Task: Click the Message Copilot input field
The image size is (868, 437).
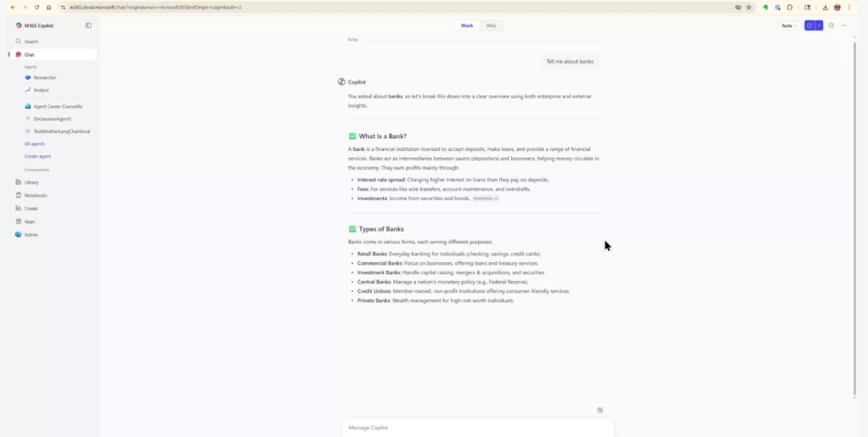Action: point(478,428)
